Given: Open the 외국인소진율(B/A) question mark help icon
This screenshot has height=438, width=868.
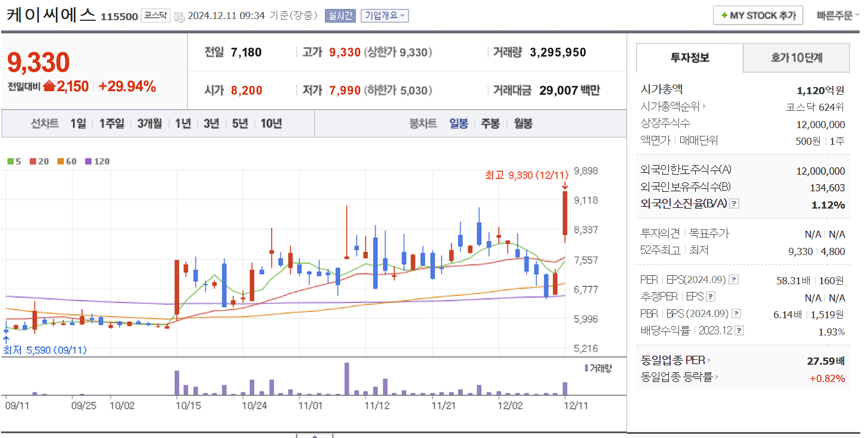Looking at the screenshot, I should (734, 203).
